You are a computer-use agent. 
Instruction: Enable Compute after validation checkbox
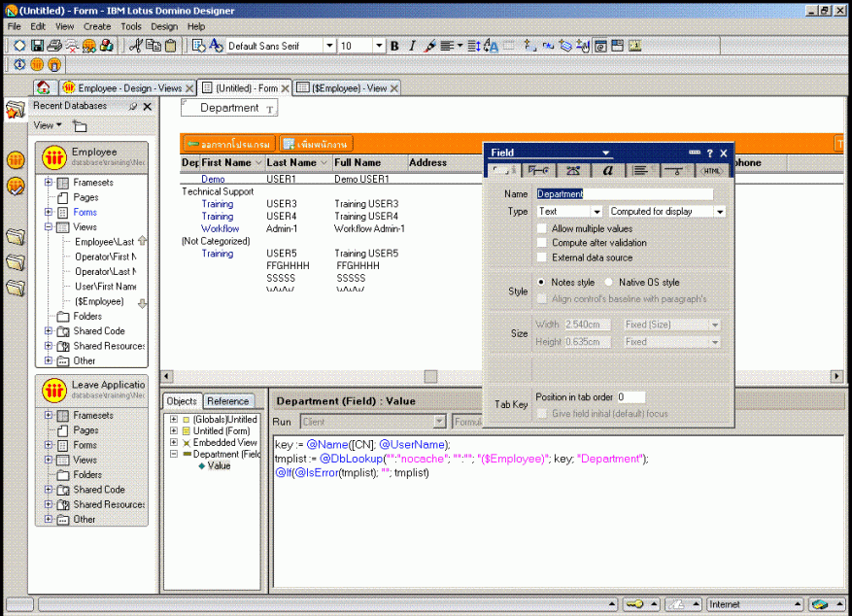tap(542, 243)
